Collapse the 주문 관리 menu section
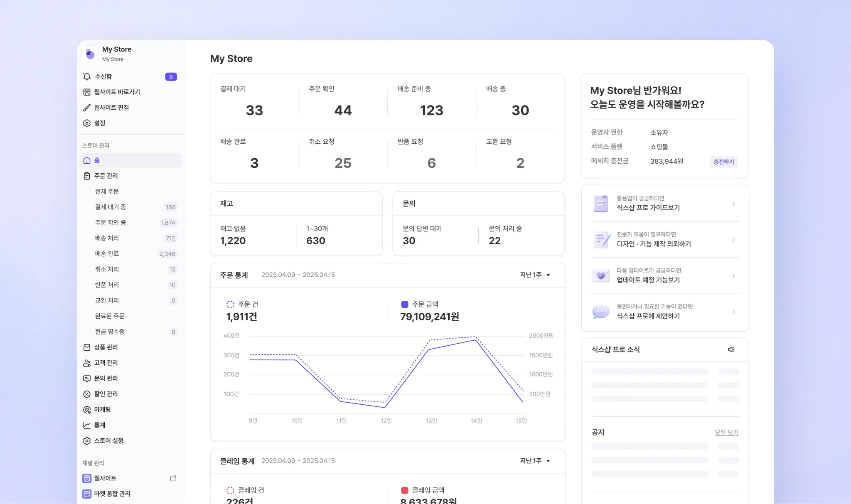This screenshot has height=504, width=851. [x=106, y=176]
